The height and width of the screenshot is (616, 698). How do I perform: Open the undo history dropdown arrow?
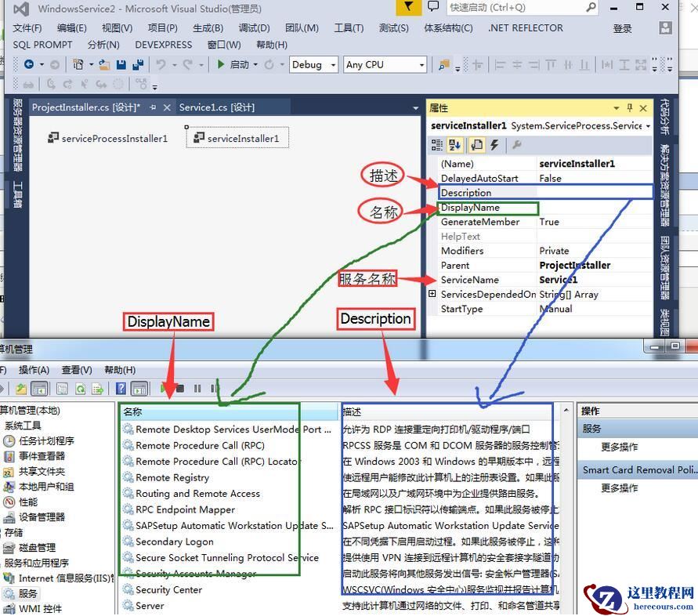[174, 64]
